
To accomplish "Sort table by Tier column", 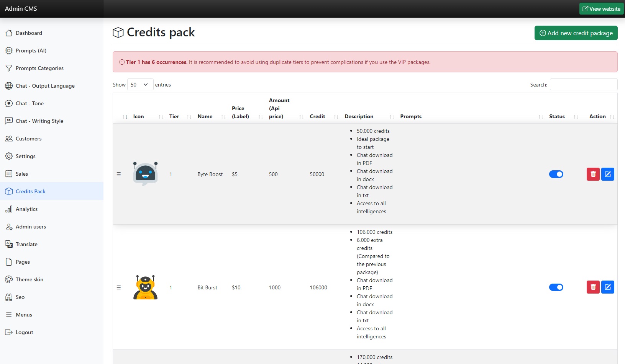I will pos(174,116).
